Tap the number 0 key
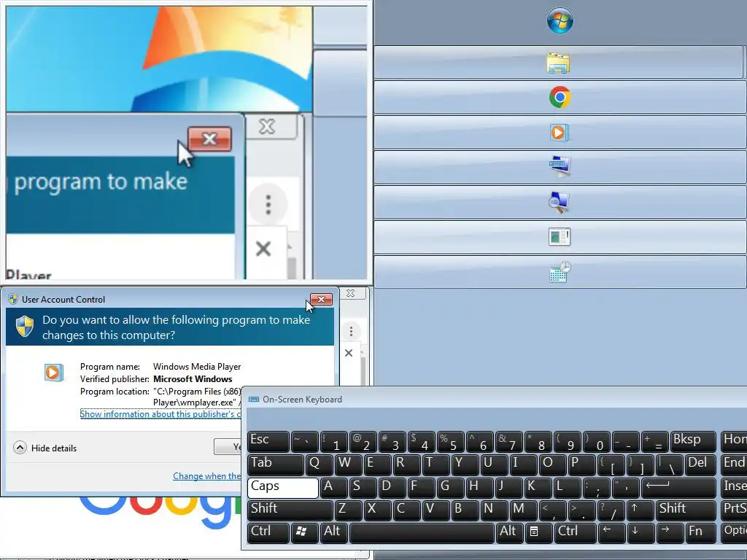 coord(597,441)
